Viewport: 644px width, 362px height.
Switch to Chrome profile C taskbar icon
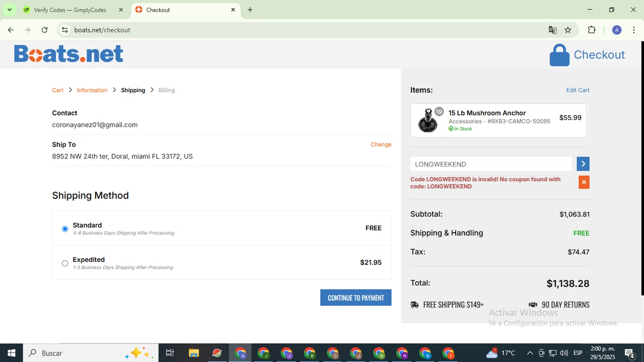tap(333, 353)
